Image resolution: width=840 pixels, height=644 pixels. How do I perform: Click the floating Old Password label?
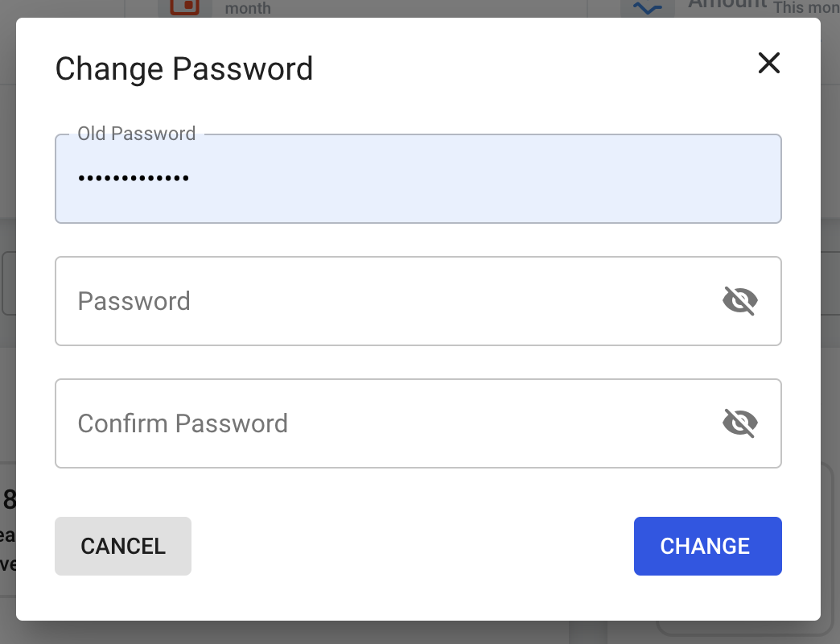pos(136,134)
